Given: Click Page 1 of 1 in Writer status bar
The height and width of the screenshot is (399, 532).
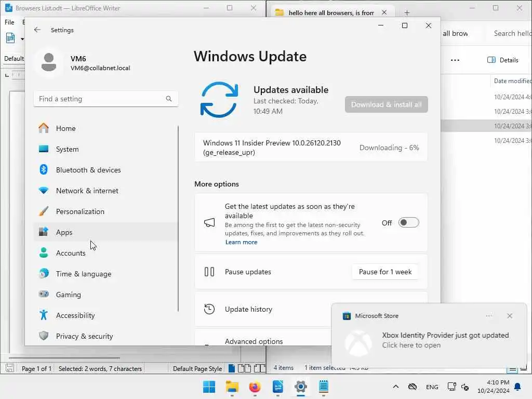Looking at the screenshot, I should (36, 368).
